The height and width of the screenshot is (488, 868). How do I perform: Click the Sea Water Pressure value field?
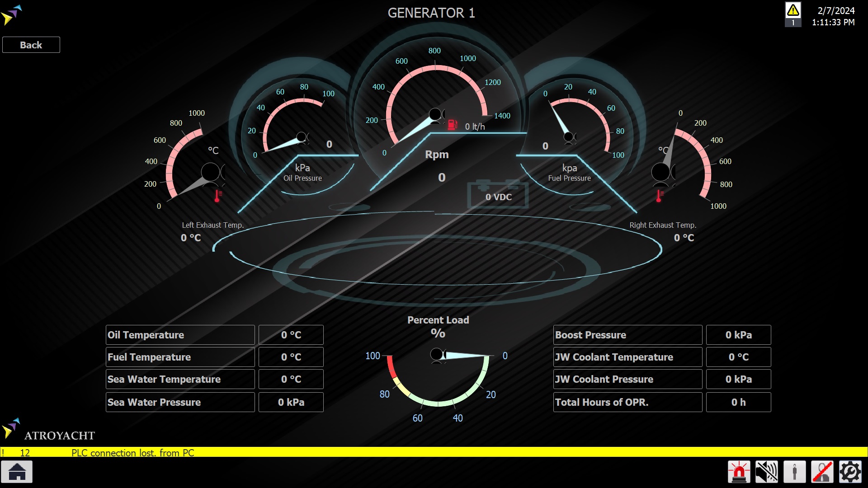(x=291, y=402)
